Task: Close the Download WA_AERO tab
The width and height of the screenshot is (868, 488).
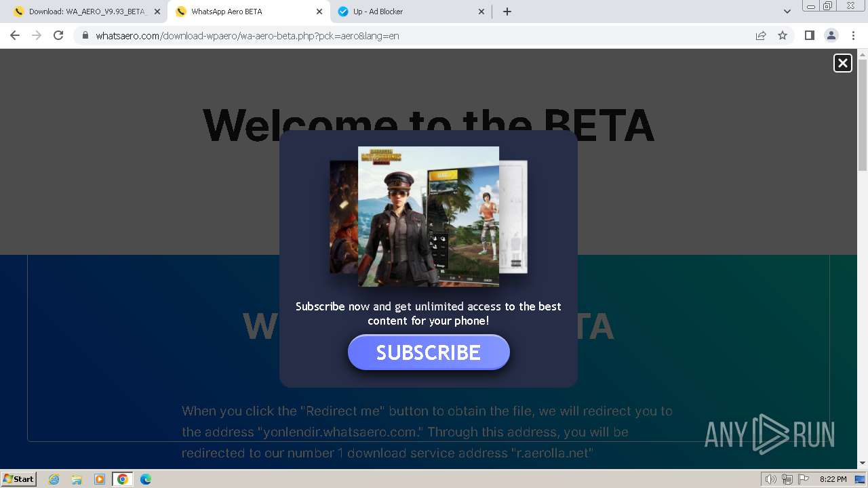Action: (157, 12)
